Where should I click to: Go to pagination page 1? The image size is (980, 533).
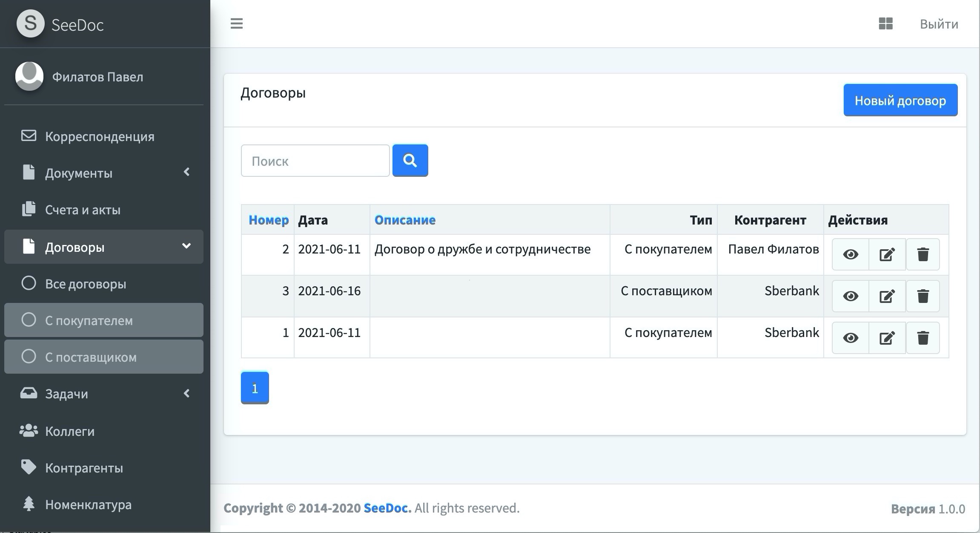coord(255,388)
